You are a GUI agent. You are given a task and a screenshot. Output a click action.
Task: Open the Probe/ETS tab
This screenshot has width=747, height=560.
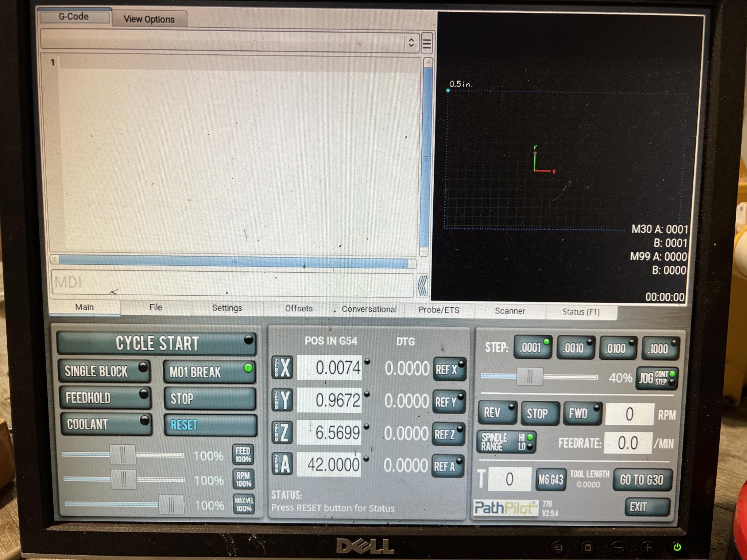439,310
